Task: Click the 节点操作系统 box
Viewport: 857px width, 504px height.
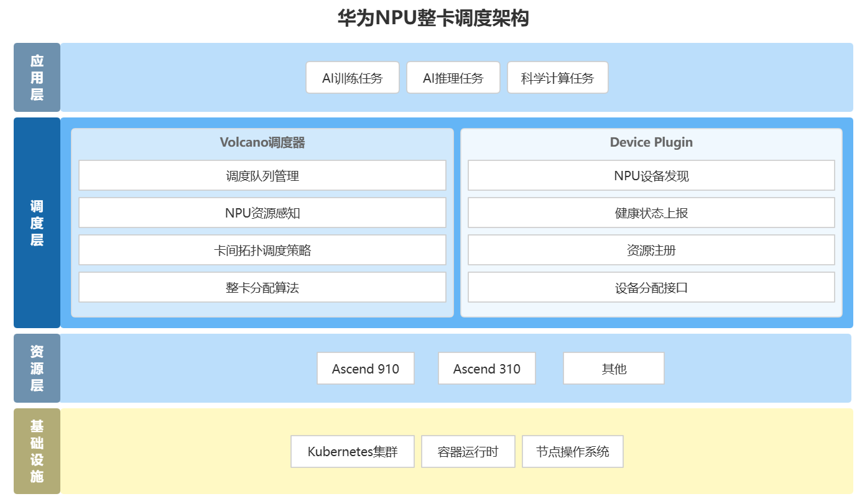Action: [x=573, y=452]
